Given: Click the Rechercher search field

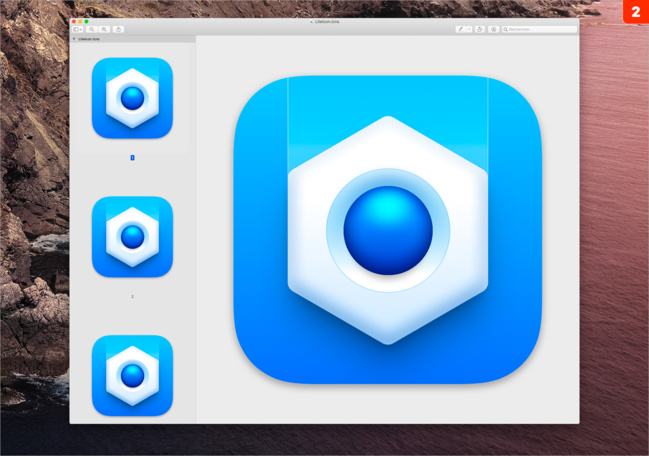Looking at the screenshot, I should 539,29.
